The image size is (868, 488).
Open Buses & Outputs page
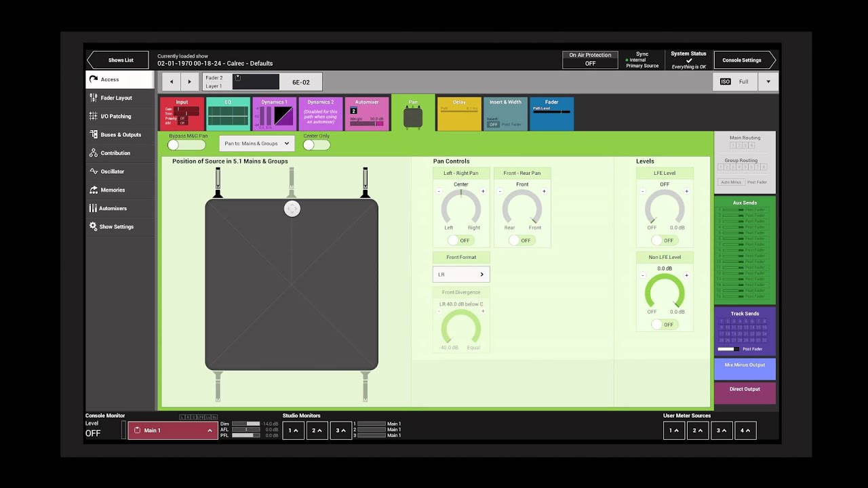(120, 134)
